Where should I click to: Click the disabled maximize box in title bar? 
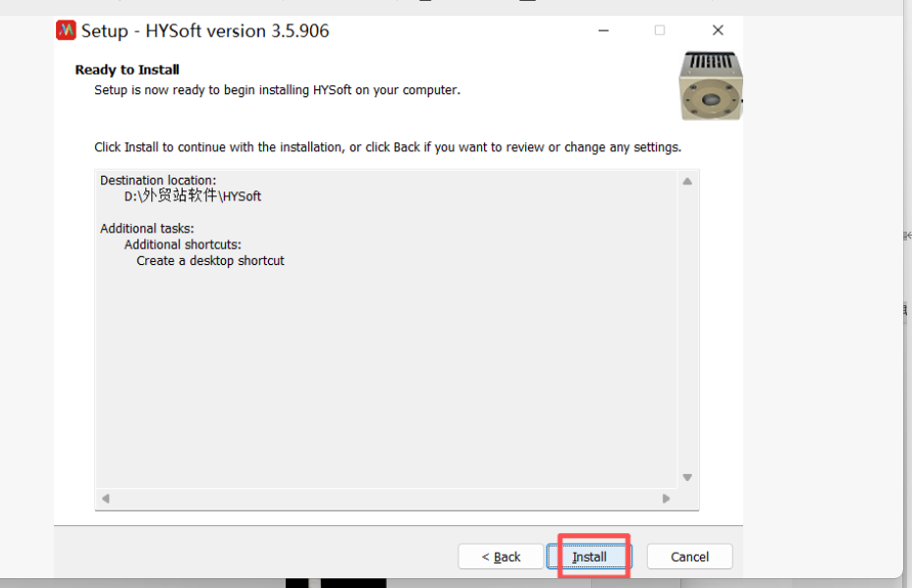click(660, 30)
